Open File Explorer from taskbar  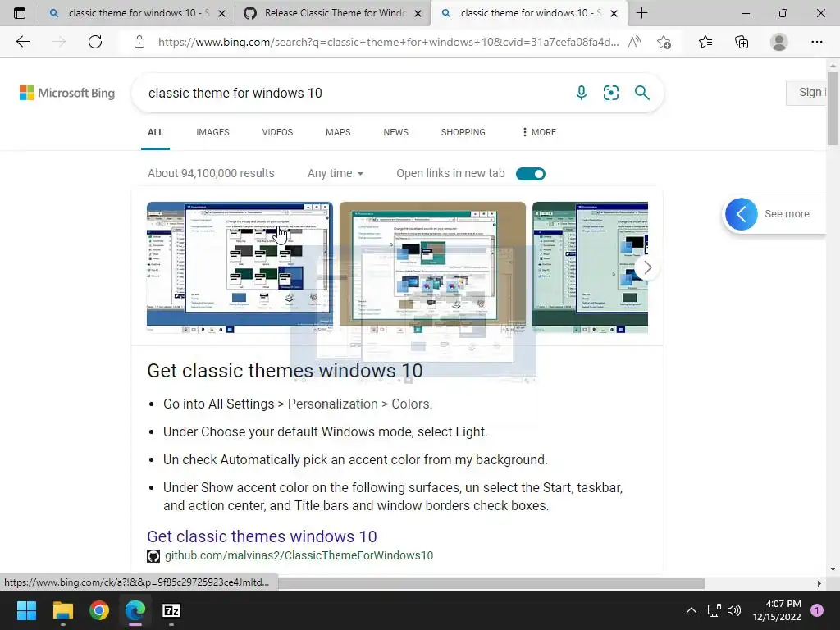(62, 610)
